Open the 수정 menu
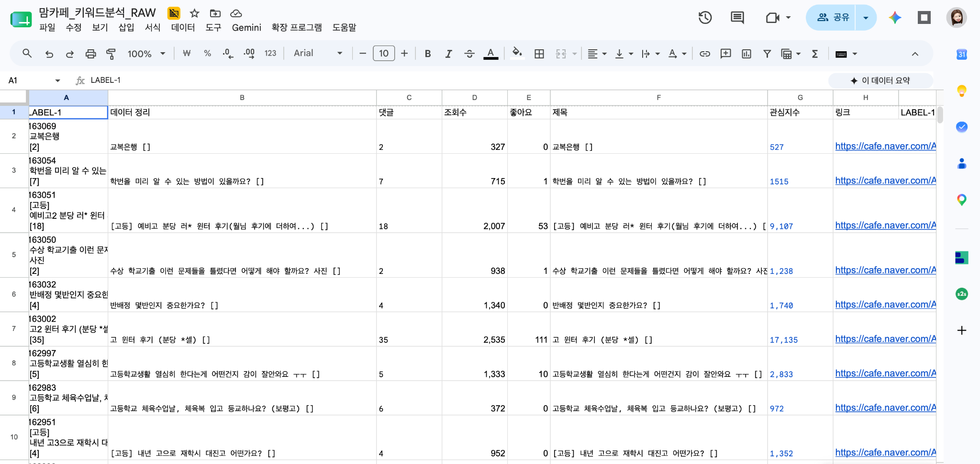This screenshot has width=980, height=464. [x=74, y=27]
